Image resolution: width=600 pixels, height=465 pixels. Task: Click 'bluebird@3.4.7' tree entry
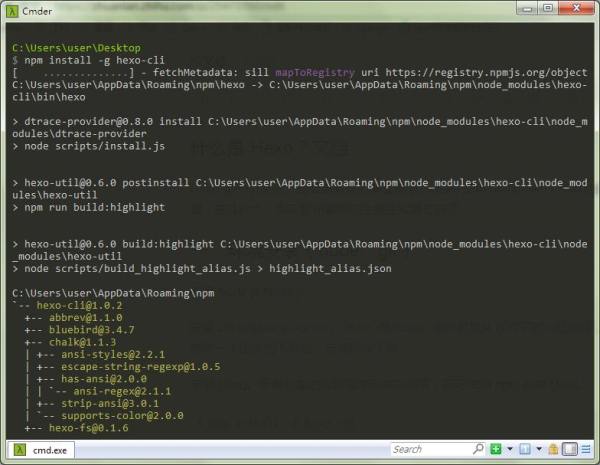91,330
